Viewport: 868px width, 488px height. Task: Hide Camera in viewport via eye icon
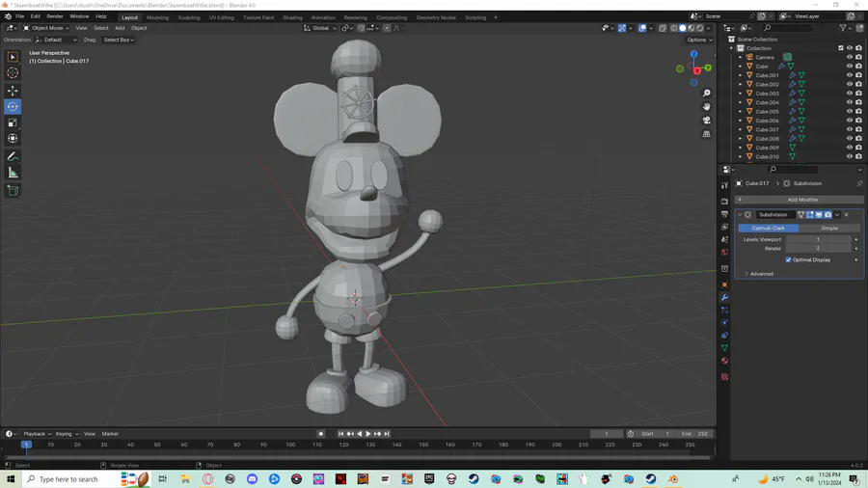(x=849, y=58)
